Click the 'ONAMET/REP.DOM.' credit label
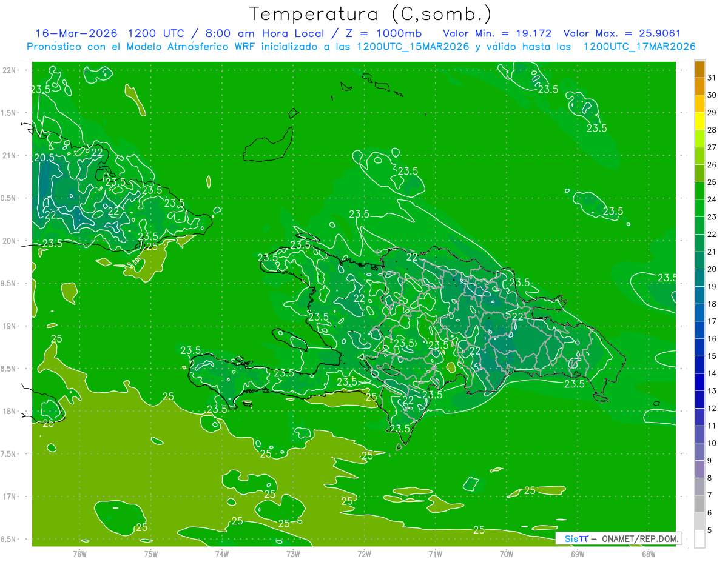This screenshot has width=728, height=562. pyautogui.click(x=639, y=538)
